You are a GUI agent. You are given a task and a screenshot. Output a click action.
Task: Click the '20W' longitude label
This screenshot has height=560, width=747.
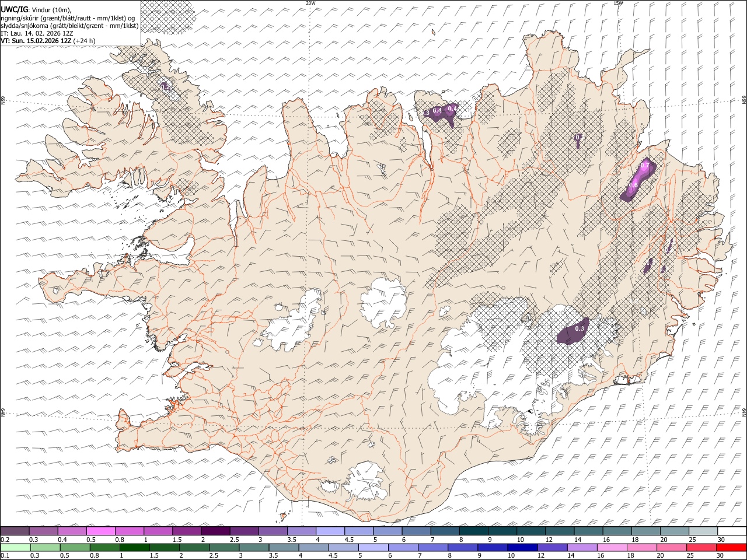pos(310,2)
